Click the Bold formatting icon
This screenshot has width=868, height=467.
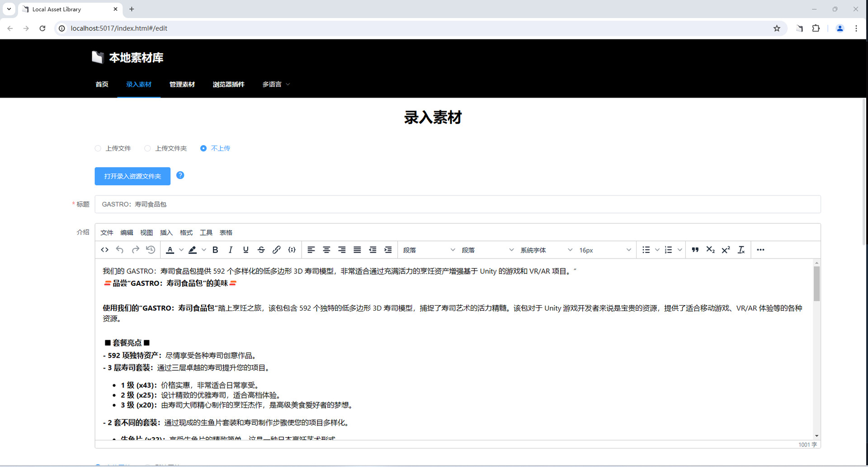[215, 250]
